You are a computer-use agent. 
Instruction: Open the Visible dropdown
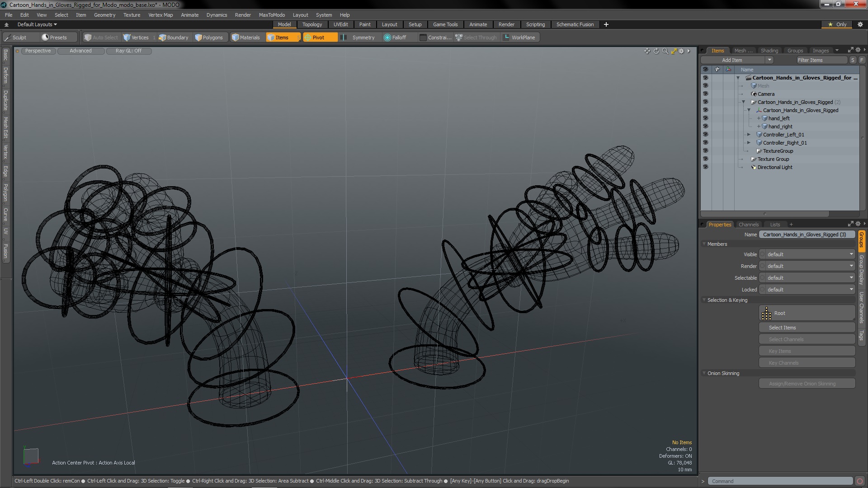pos(807,254)
